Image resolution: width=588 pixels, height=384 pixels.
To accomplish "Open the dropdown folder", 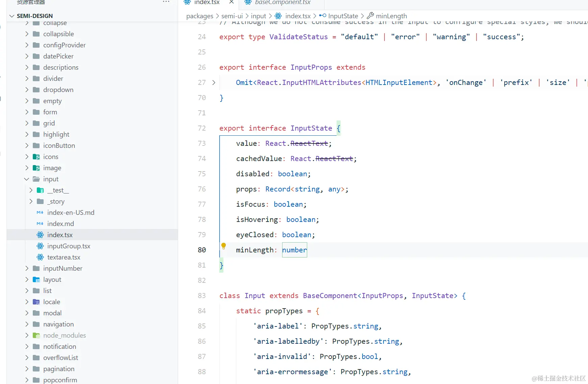I will click(58, 90).
